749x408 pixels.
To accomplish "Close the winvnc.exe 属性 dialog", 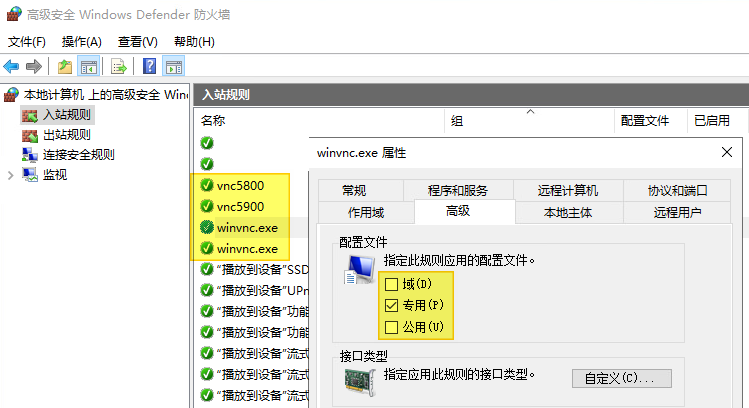I will tap(727, 152).
